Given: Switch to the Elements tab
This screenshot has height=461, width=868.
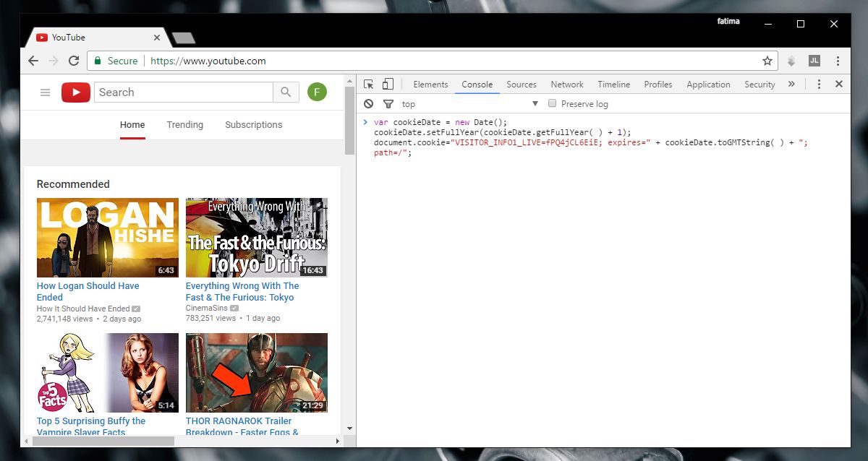Looking at the screenshot, I should (x=430, y=85).
